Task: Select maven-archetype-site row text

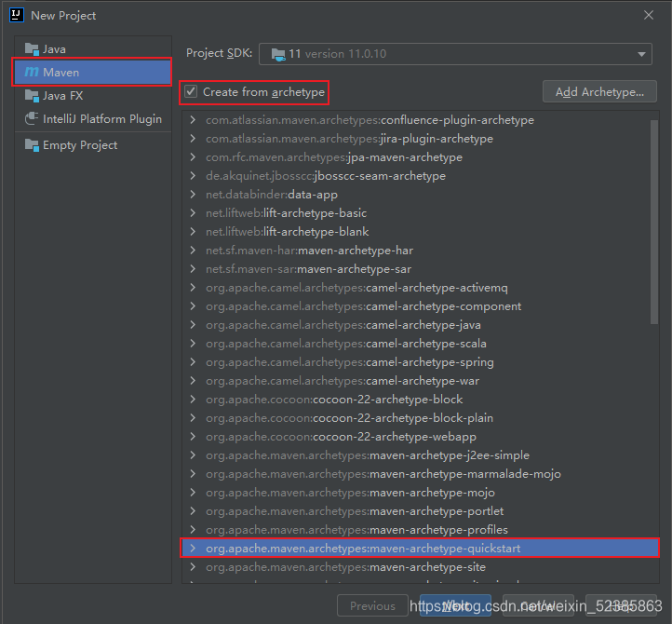Action: (x=345, y=567)
